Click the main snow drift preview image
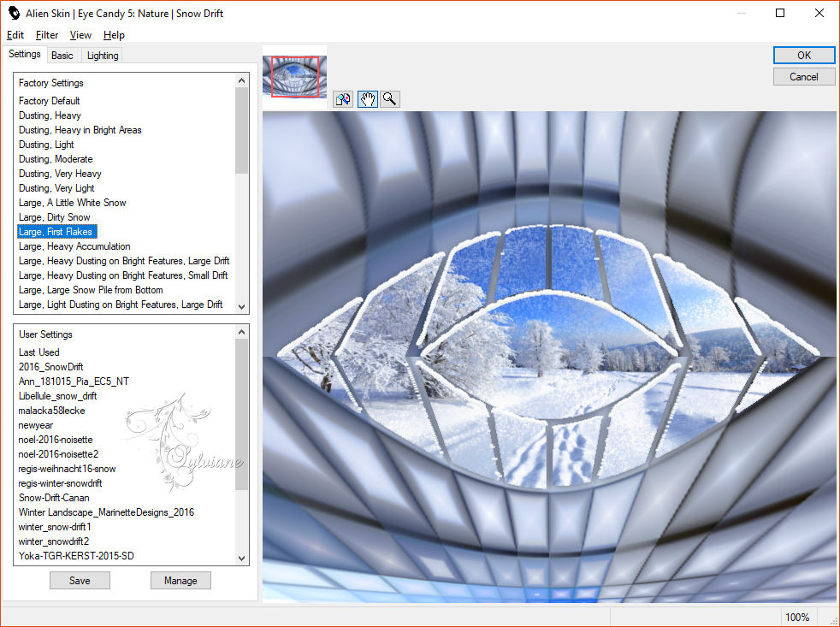 coord(548,357)
